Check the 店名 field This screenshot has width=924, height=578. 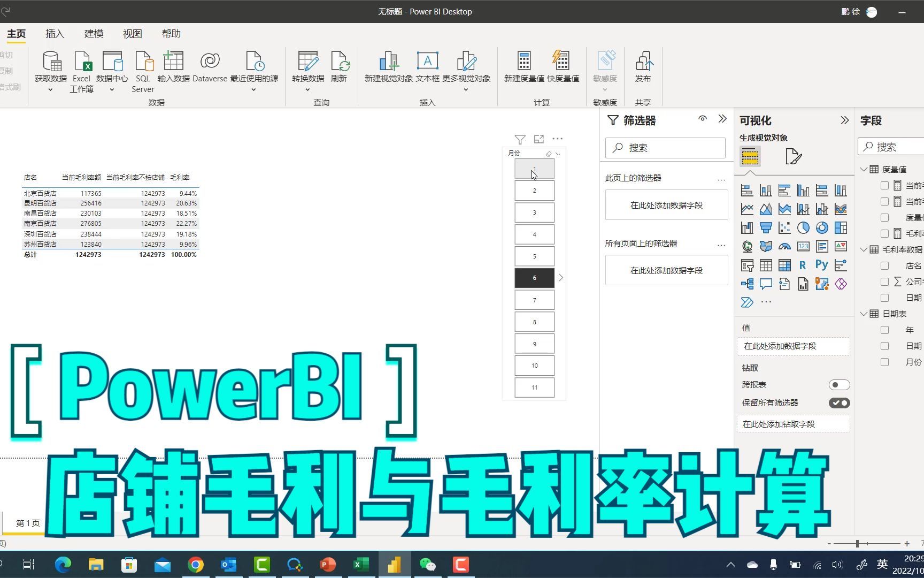[x=884, y=266]
